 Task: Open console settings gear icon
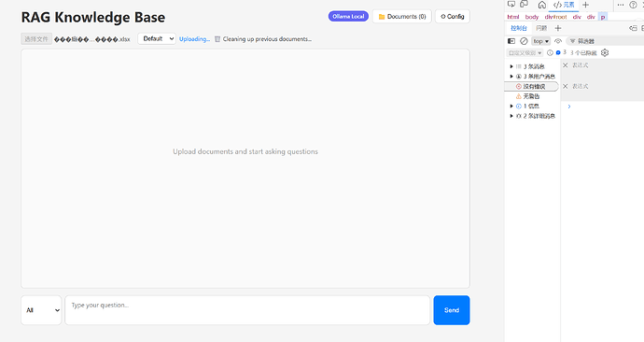(605, 52)
